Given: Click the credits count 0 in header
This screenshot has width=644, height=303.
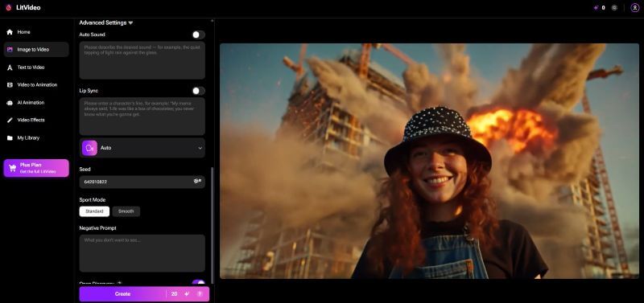Looking at the screenshot, I should pyautogui.click(x=603, y=8).
